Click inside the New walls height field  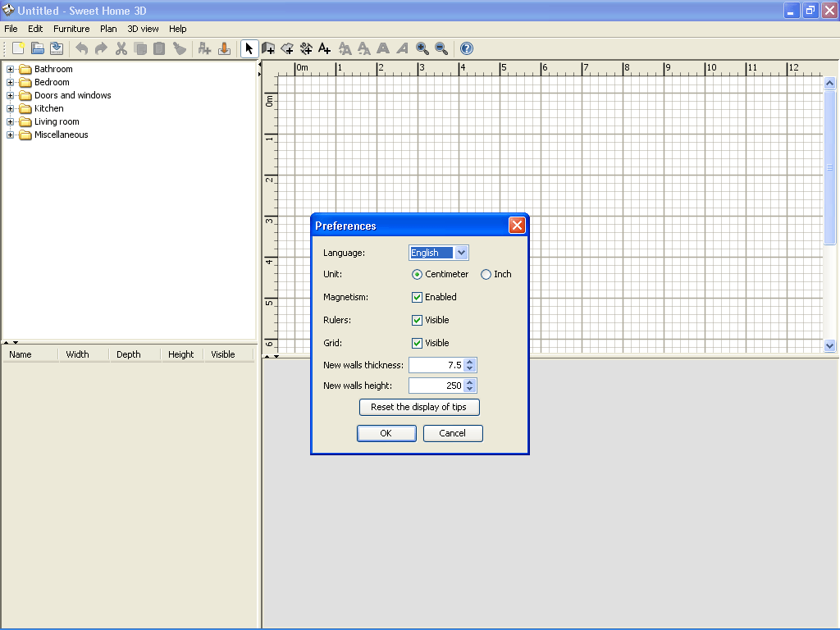(x=436, y=386)
